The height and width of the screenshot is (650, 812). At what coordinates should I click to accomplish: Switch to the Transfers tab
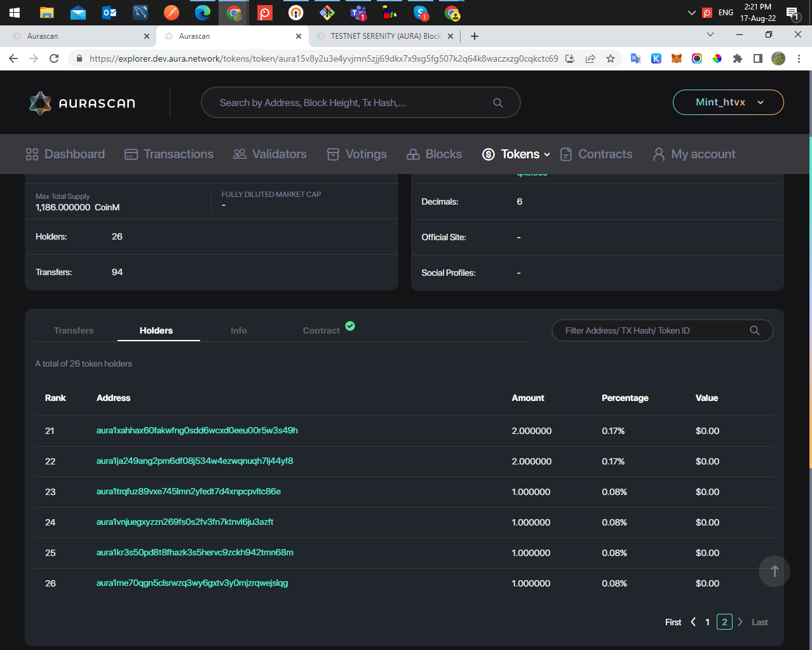click(x=74, y=330)
